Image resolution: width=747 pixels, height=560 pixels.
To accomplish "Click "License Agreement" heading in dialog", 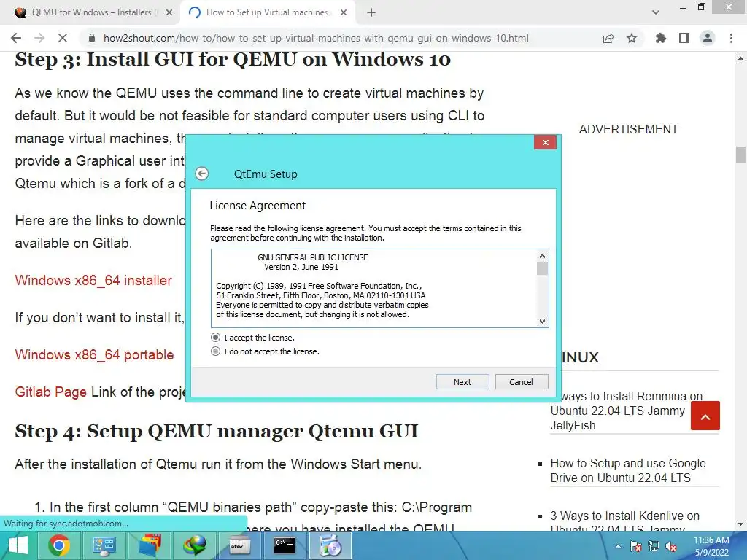I will 258,206.
